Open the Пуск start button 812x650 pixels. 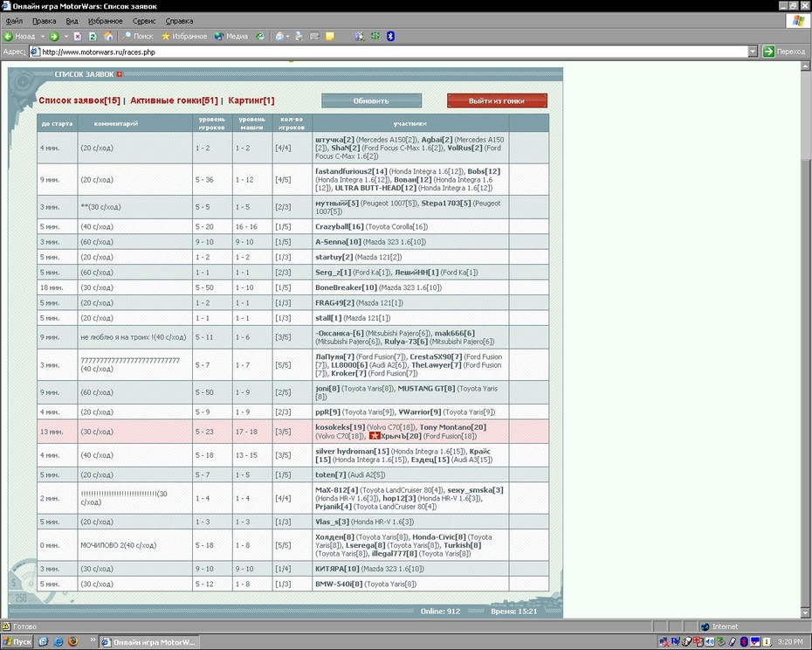[x=17, y=642]
